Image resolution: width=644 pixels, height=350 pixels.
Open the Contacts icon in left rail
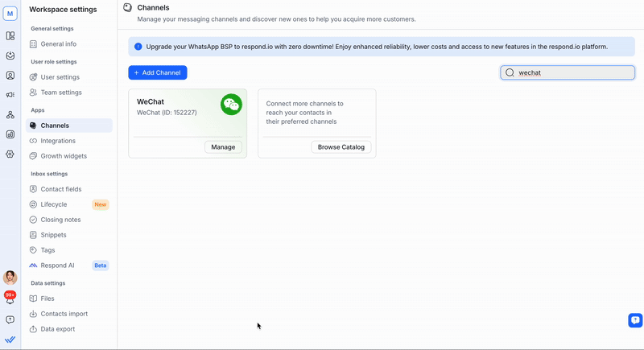[10, 76]
